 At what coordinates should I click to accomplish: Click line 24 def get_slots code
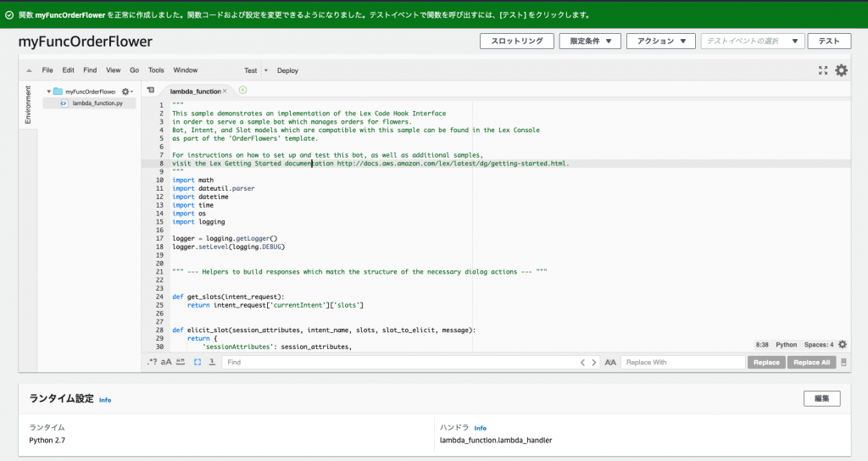point(228,297)
